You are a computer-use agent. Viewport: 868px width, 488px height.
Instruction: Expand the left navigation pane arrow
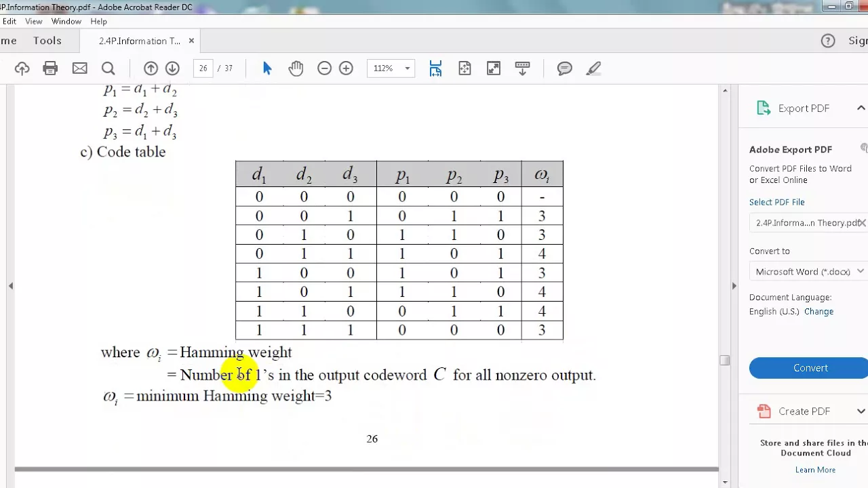click(11, 286)
